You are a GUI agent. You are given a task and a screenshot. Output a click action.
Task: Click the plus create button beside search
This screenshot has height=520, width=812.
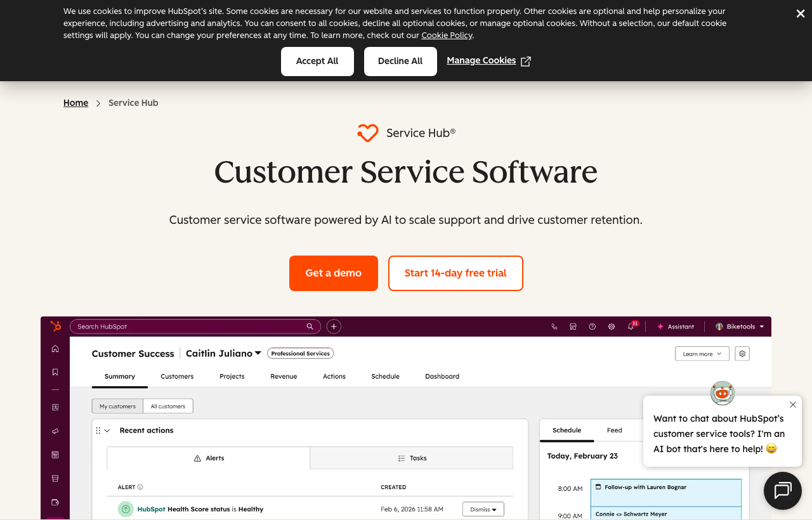[x=334, y=327]
